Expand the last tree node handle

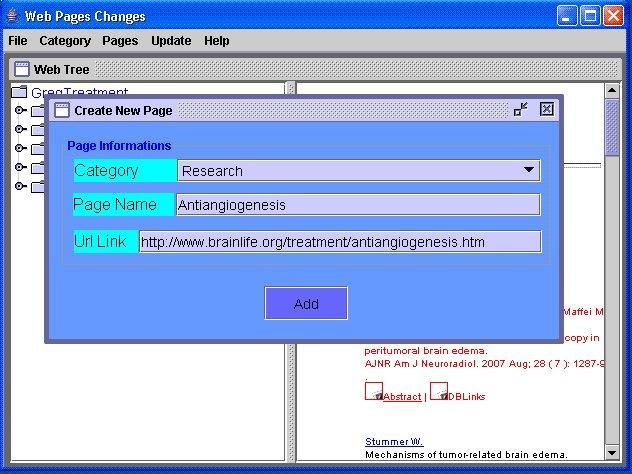coord(20,186)
